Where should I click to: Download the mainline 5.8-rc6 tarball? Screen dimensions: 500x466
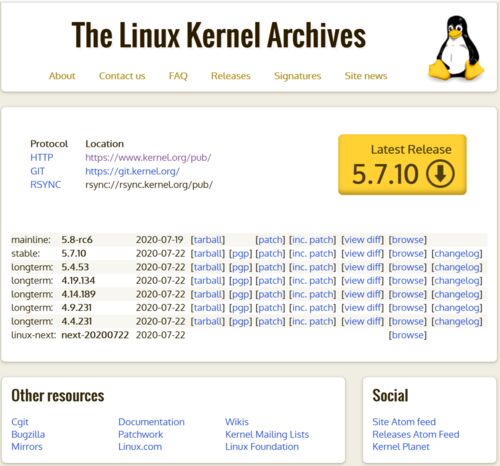pos(208,240)
